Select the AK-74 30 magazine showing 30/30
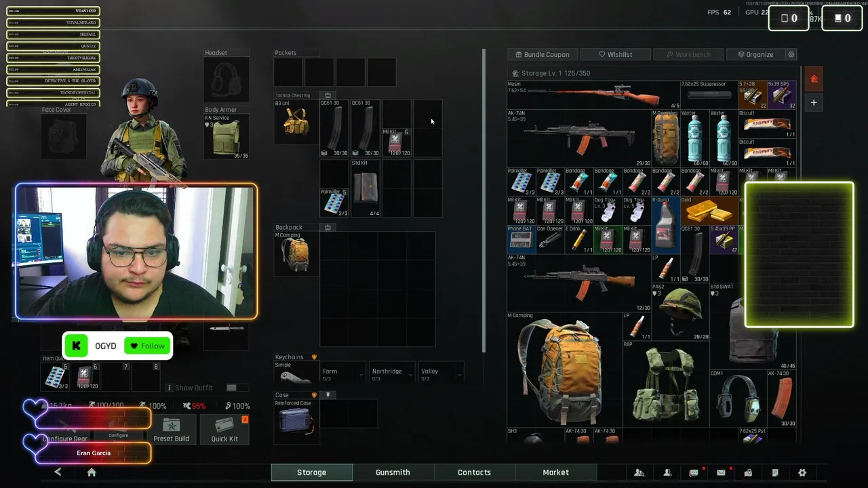The width and height of the screenshot is (868, 488). click(781, 399)
